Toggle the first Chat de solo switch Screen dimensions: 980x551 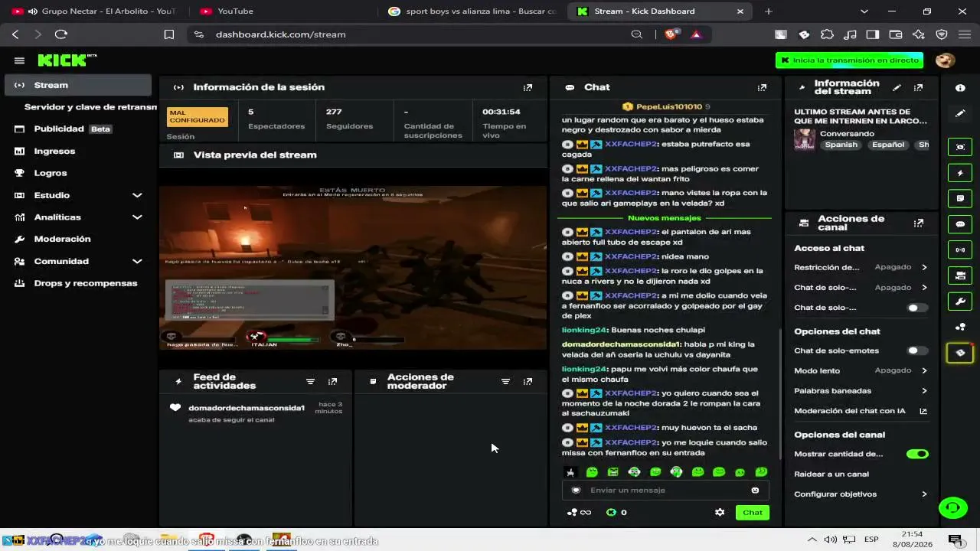tap(917, 308)
